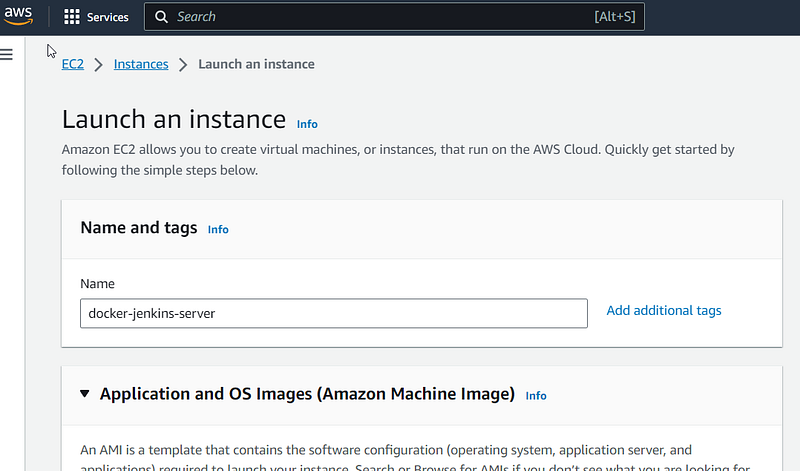
Task: Collapse Application and OS Images section
Action: (x=85, y=393)
